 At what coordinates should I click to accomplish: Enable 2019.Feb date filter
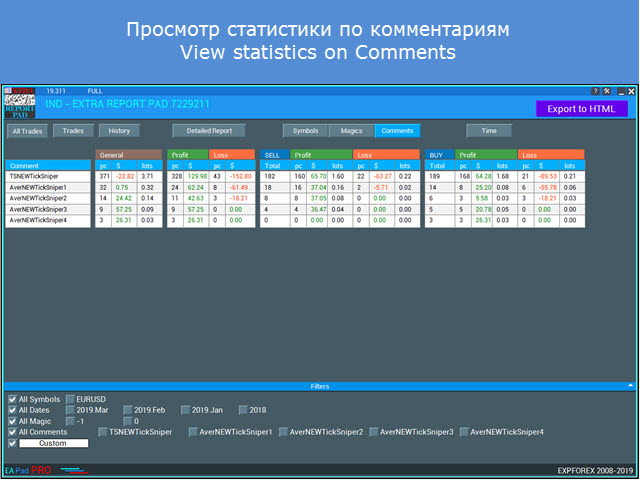point(128,410)
